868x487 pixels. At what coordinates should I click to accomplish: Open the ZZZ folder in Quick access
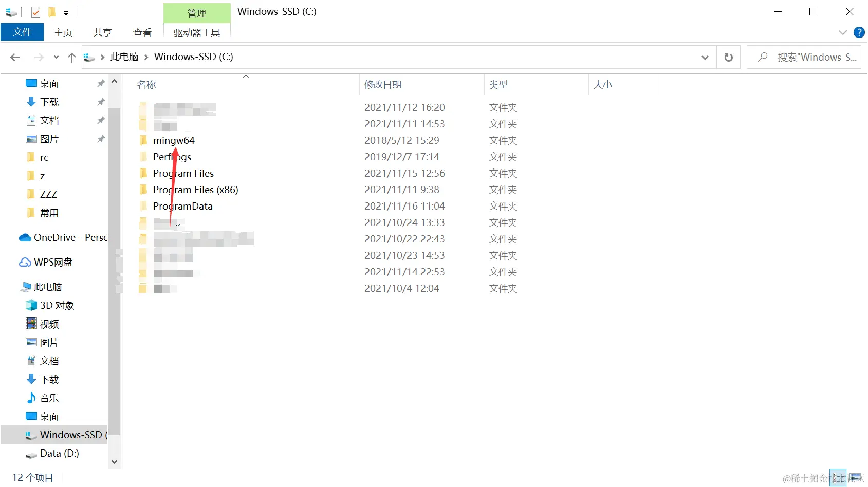(x=42, y=194)
